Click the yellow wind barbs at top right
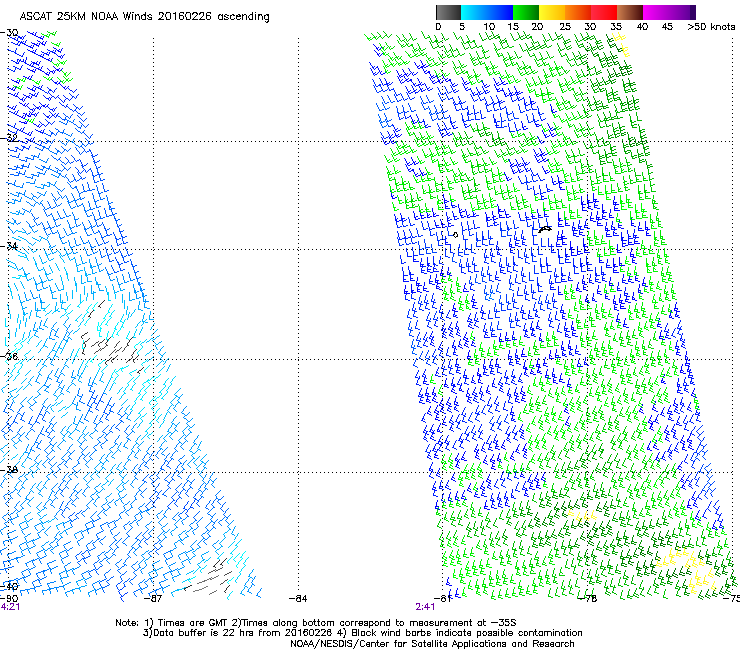740x650 pixels. [621, 44]
